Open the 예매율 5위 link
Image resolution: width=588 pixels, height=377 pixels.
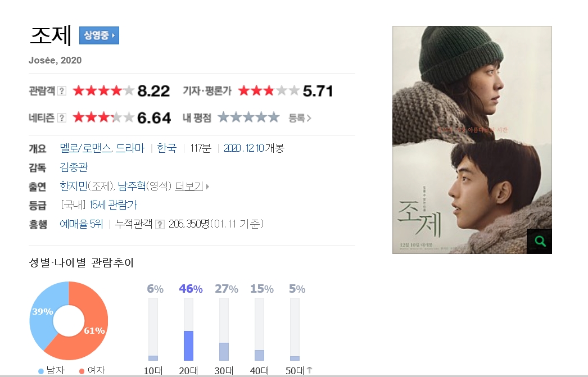82,224
